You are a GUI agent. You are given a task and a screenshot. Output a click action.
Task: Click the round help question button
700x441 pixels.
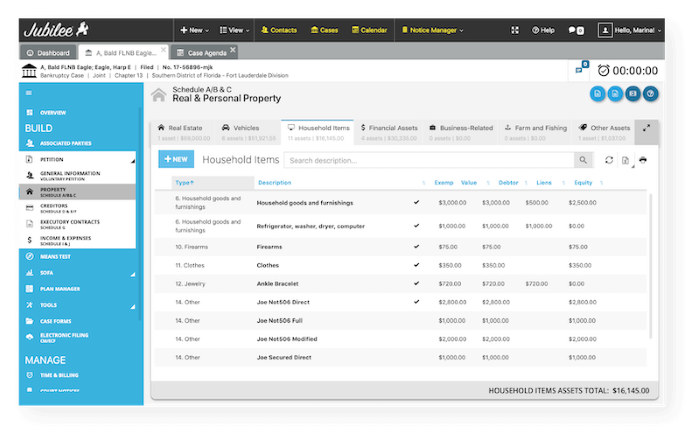pyautogui.click(x=650, y=94)
